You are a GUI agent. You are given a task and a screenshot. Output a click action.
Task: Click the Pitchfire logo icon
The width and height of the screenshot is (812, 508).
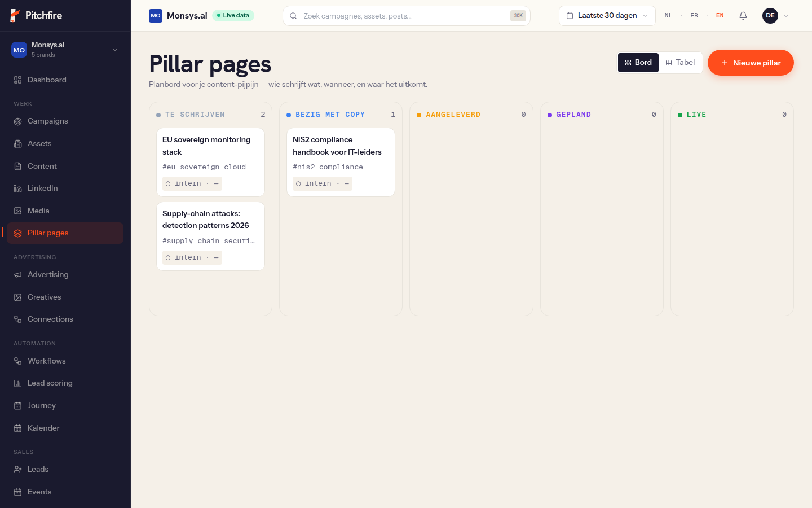(15, 15)
